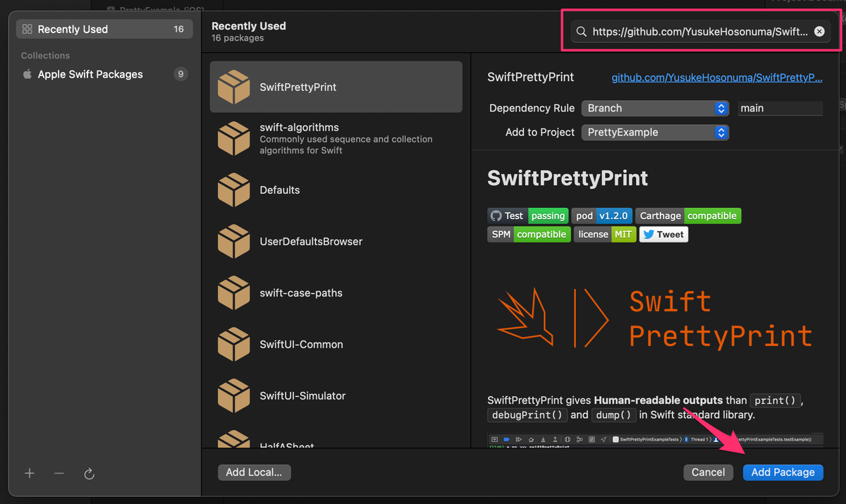Screen dimensions: 846x504
Task: Select Recently Used in the sidebar
Action: (104, 29)
